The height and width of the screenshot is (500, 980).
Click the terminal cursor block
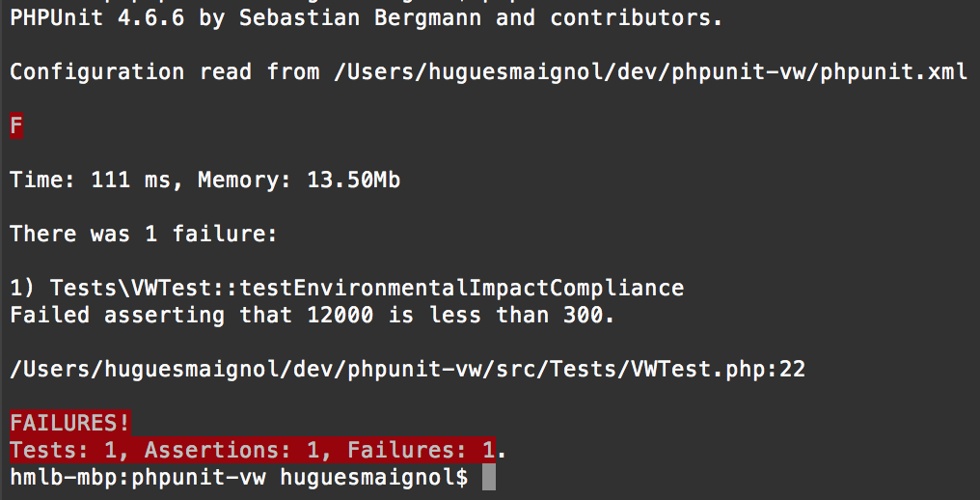pyautogui.click(x=488, y=477)
